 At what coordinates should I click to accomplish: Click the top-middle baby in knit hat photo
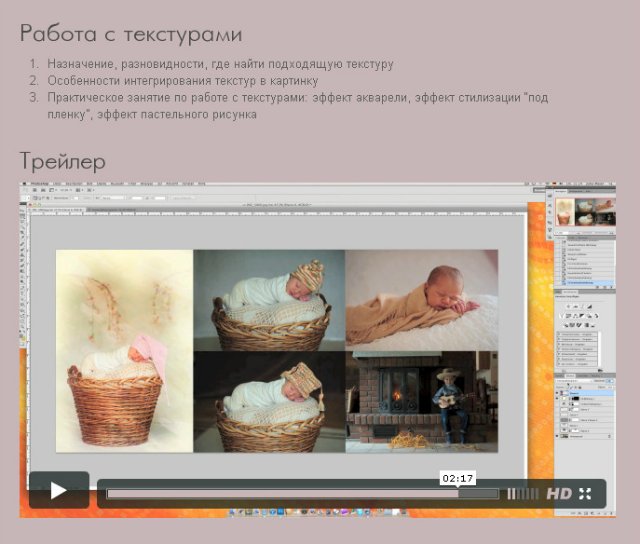pos(269,299)
